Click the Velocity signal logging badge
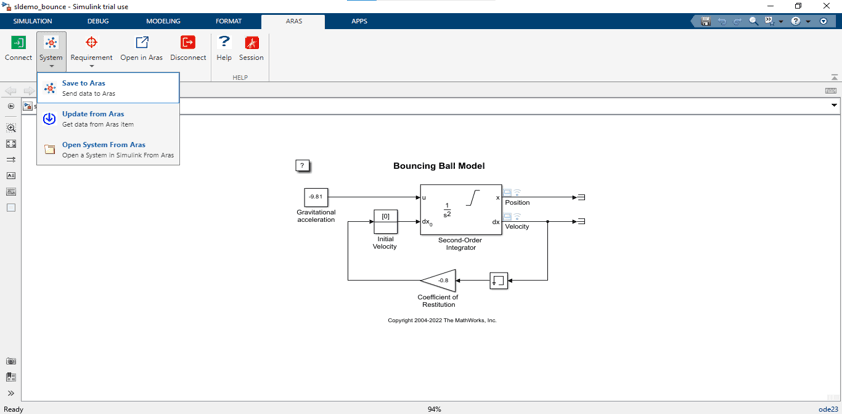Screen dimensions: 842x414 point(512,216)
